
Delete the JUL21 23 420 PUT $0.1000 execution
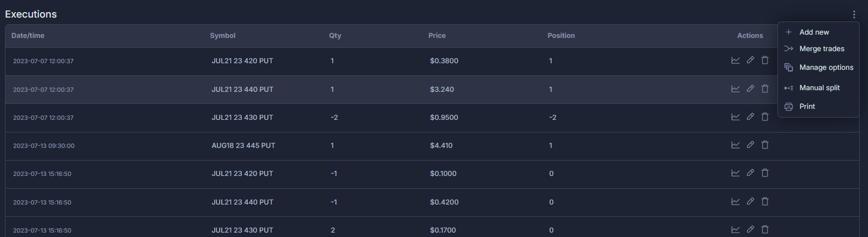click(765, 173)
